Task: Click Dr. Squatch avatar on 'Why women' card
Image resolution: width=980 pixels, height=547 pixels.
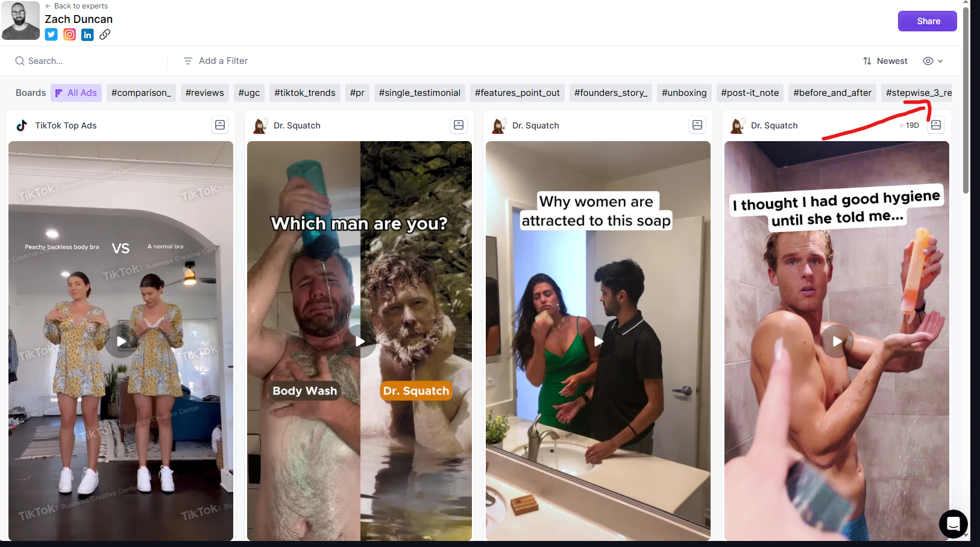Action: click(x=499, y=125)
